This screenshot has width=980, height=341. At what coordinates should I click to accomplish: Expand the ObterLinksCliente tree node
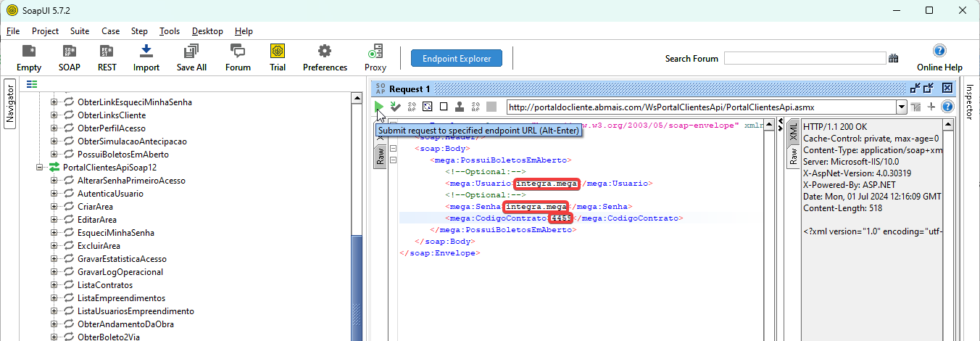coord(54,115)
